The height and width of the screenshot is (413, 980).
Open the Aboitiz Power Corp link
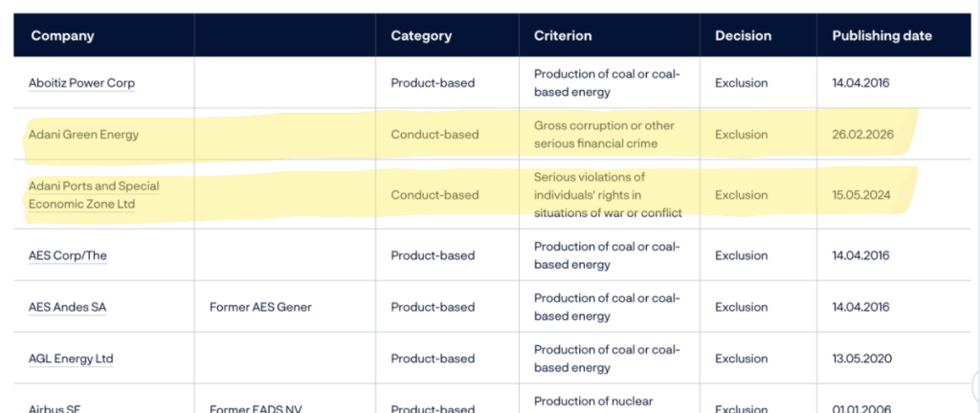[x=81, y=83]
